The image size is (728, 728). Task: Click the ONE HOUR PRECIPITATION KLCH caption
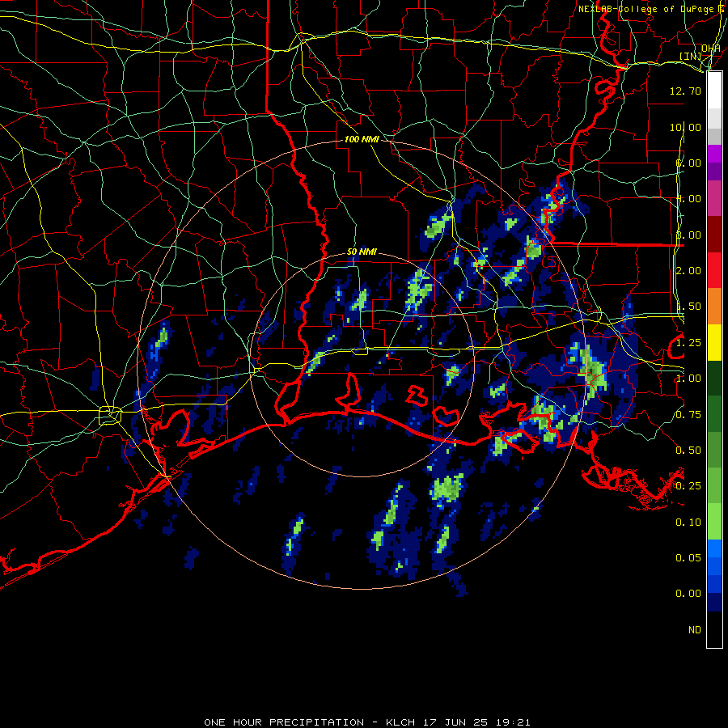tap(366, 722)
